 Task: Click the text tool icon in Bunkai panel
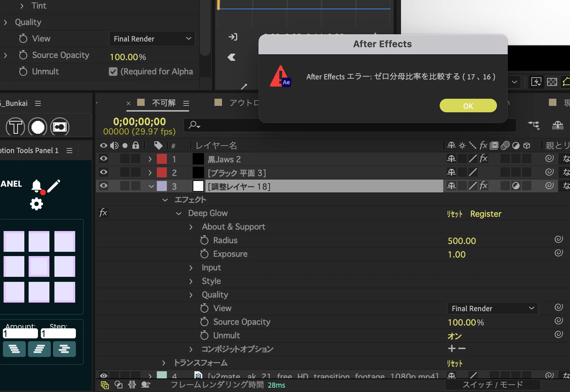(x=15, y=127)
